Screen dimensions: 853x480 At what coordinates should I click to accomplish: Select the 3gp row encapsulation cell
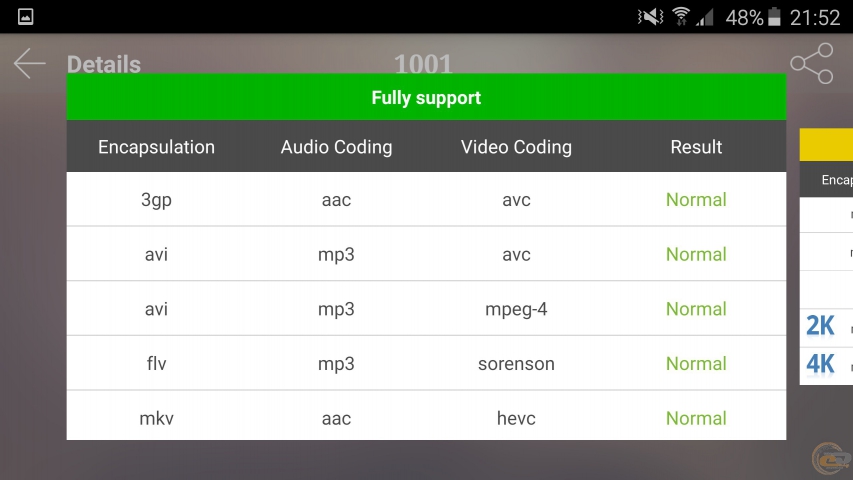click(156, 200)
